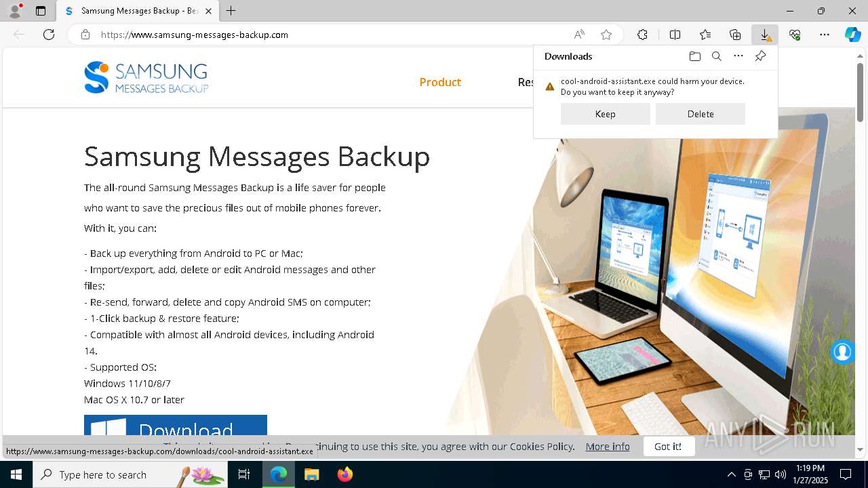This screenshot has height=488, width=868.
Task: Focus the taskbar search box
Action: coord(130,474)
